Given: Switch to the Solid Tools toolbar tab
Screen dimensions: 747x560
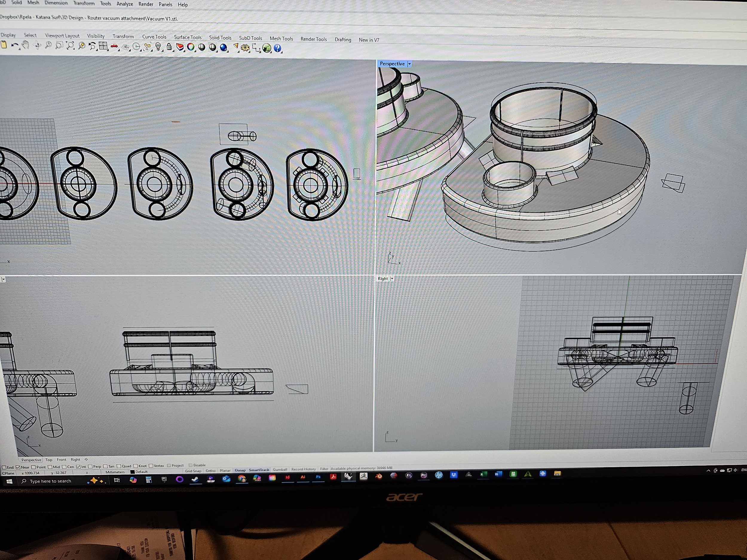Looking at the screenshot, I should (220, 38).
